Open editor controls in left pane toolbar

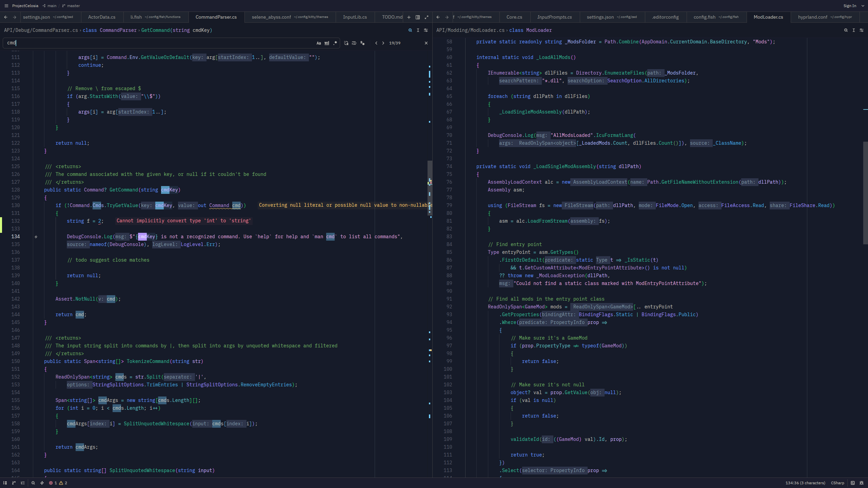coord(426,30)
